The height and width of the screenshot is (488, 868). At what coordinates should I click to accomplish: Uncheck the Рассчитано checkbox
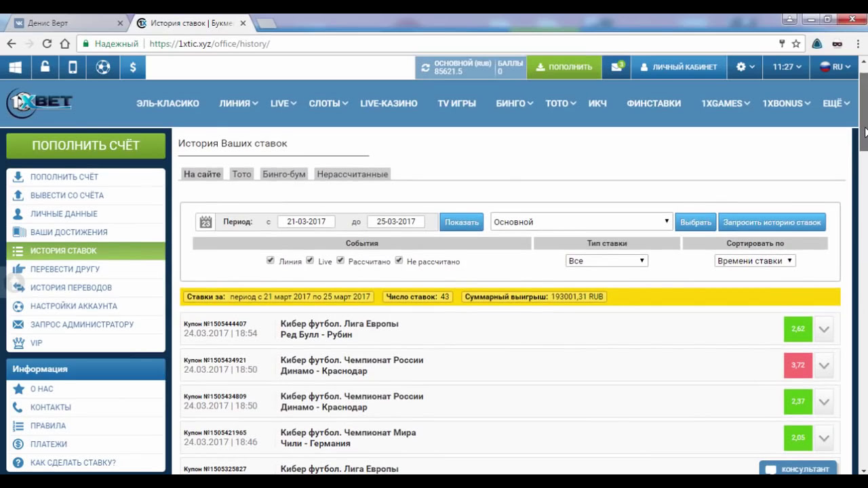click(x=340, y=260)
